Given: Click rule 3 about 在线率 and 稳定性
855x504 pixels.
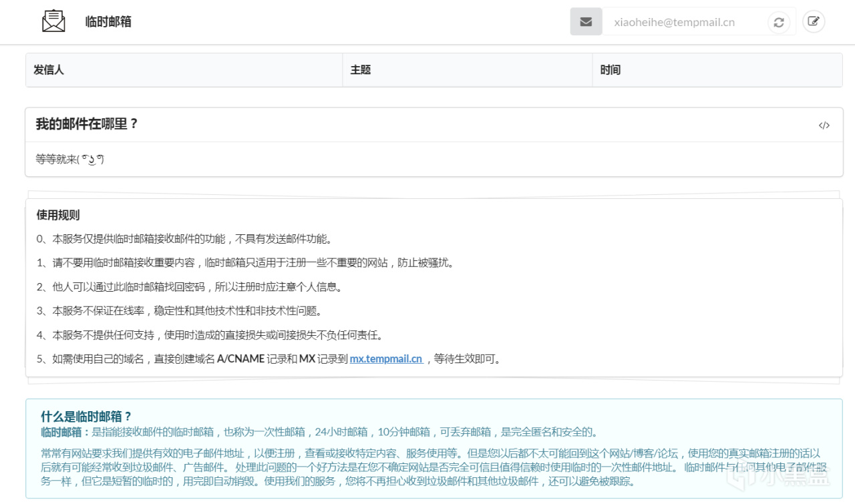Looking at the screenshot, I should [180, 311].
